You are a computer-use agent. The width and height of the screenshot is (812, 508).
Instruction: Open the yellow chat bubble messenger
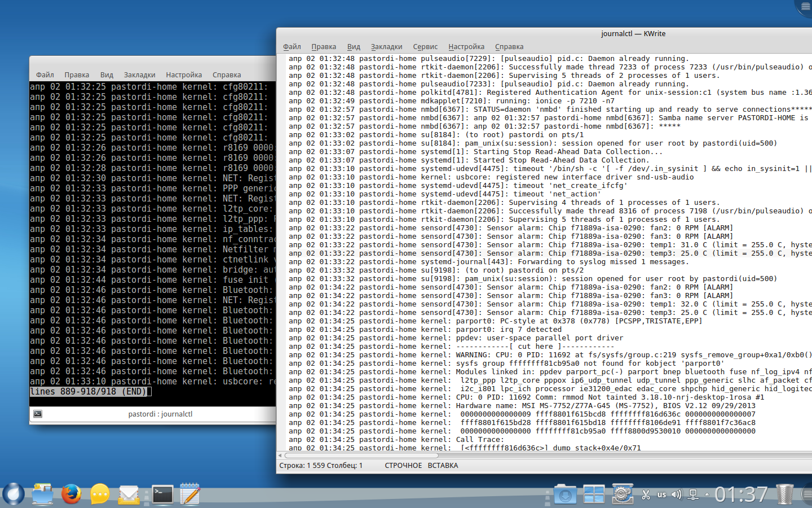pyautogui.click(x=100, y=494)
